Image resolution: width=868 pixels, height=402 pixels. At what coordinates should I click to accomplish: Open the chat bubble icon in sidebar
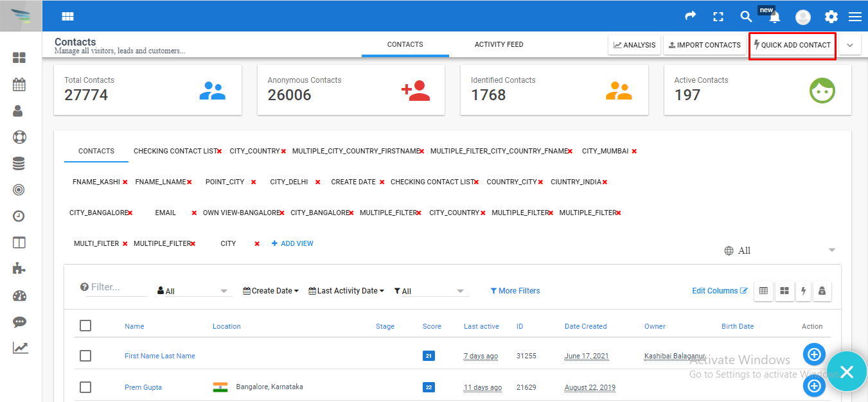coord(19,322)
